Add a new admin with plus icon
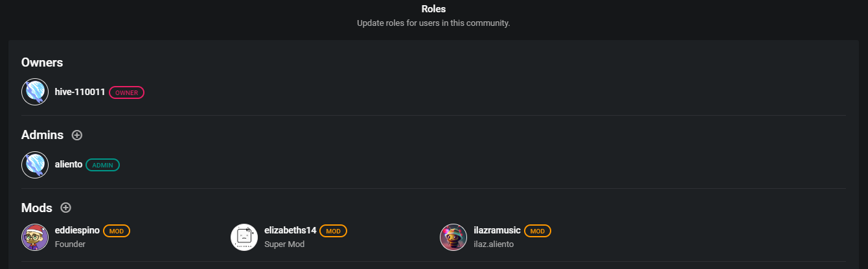Viewport: 868px width, 269px height. pos(77,135)
